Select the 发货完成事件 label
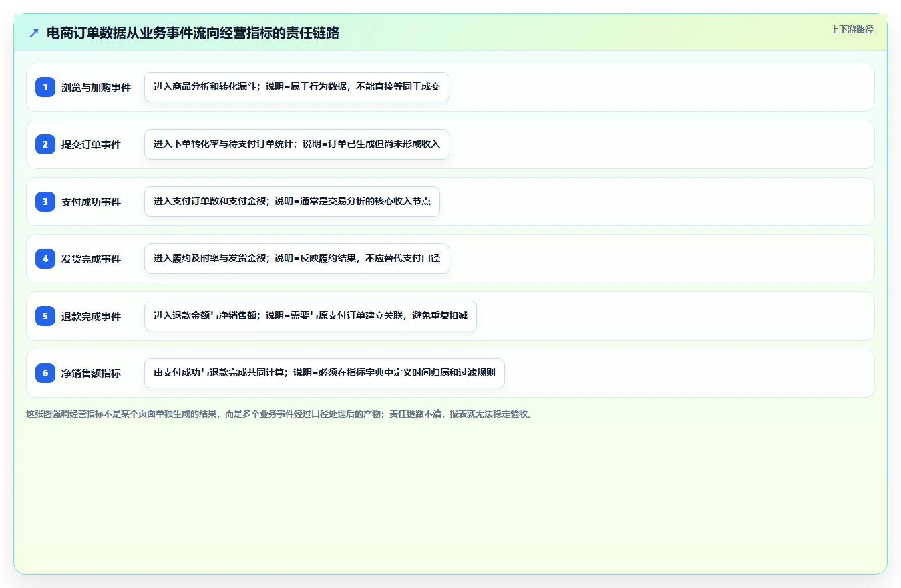 [91, 259]
